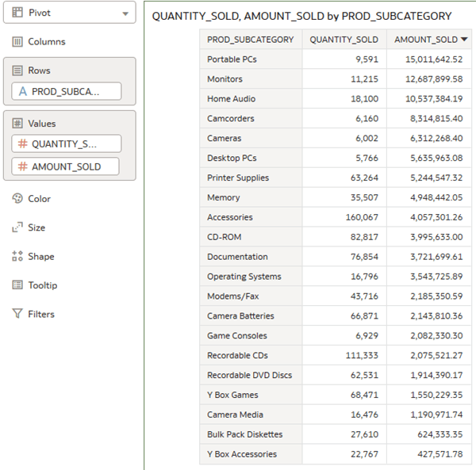Click the Shape icon
This screenshot has width=476, height=470.
pos(17,256)
